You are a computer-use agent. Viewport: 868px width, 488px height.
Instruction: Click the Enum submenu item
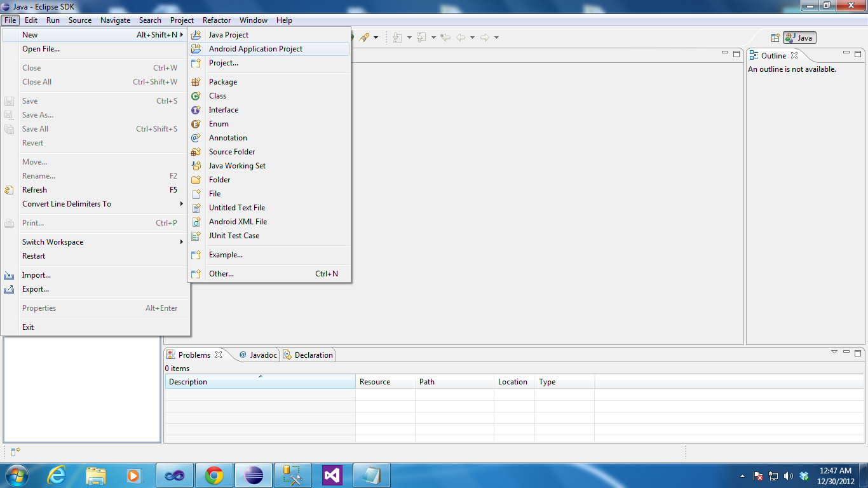[x=269, y=124]
